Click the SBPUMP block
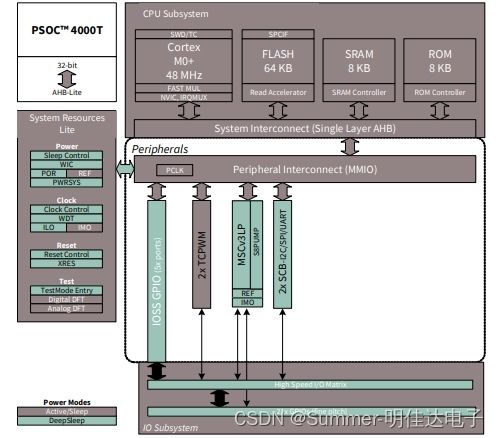Image resolution: width=499 pixels, height=438 pixels. tap(256, 245)
